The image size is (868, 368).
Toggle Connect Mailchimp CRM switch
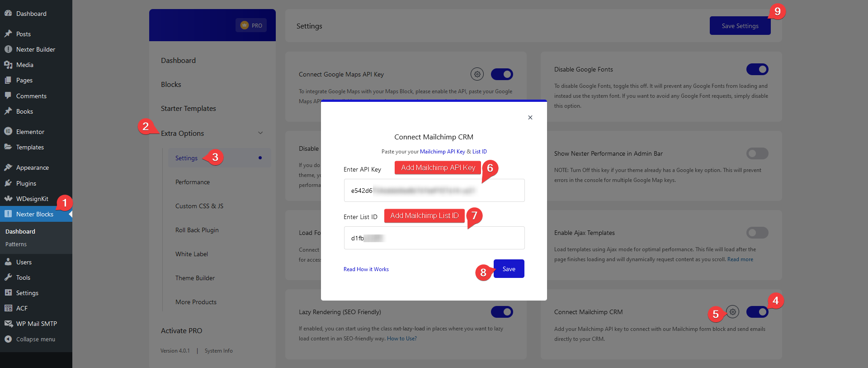757,312
